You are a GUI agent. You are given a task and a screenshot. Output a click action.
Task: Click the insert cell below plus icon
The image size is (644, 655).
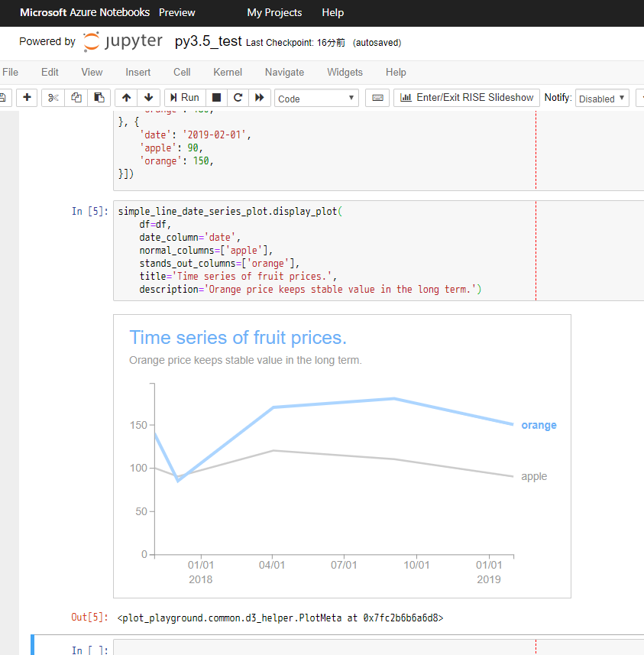coord(28,98)
